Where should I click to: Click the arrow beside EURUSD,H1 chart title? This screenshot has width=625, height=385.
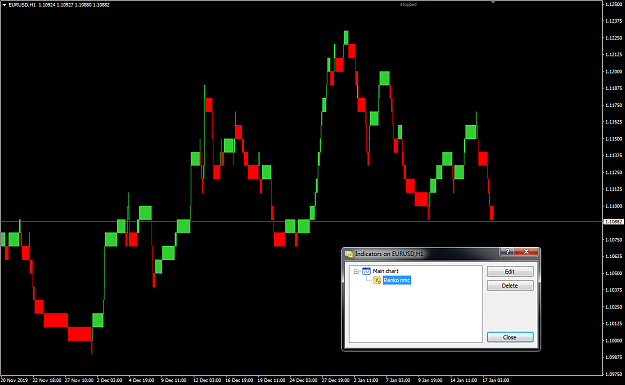[4, 5]
